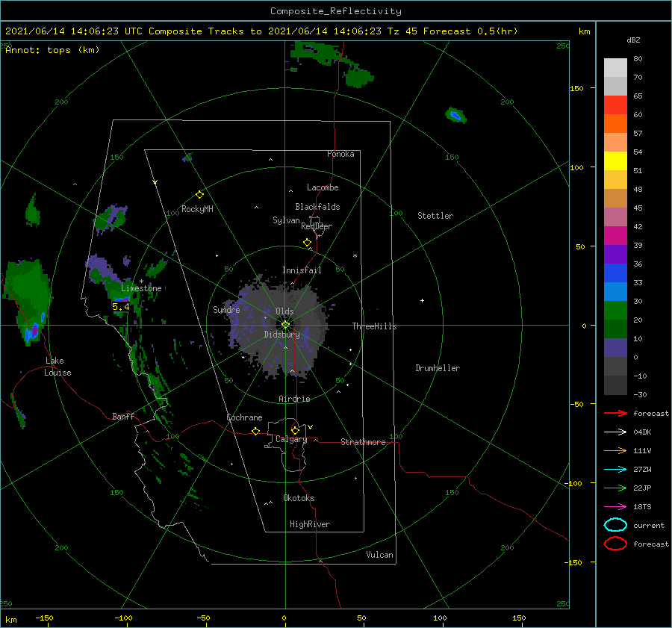Pick the purple swatch between 39 and 36 dBZ
This screenshot has height=628, width=672.
(615, 254)
